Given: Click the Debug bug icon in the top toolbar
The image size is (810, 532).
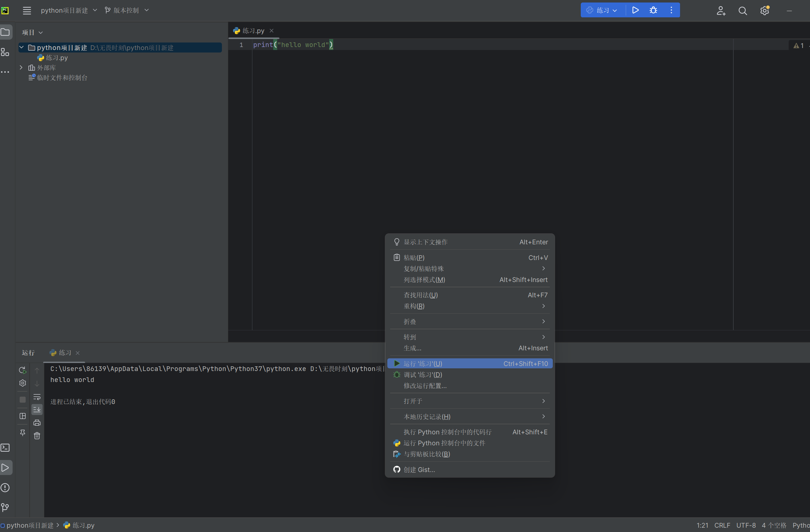Looking at the screenshot, I should pos(653,10).
